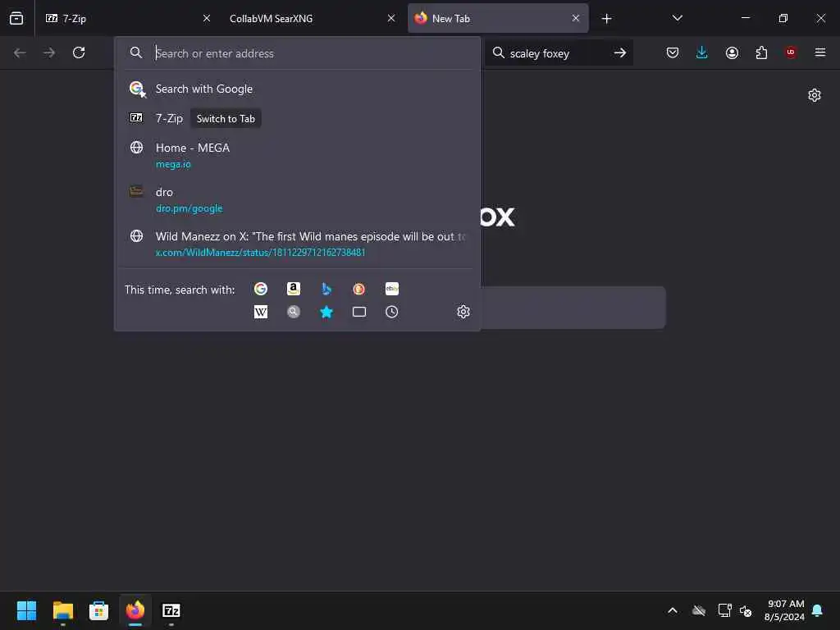
Task: Open the Wild Manezz on X suggestion
Action: [x=297, y=244]
